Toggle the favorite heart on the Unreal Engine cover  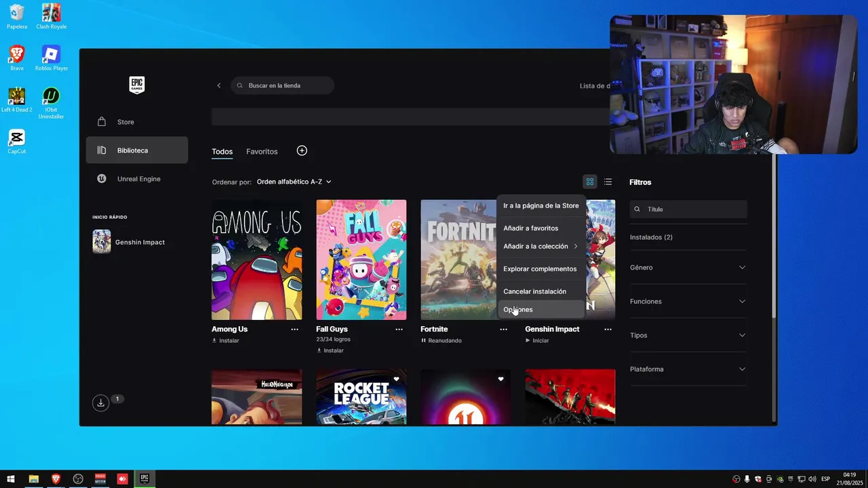tap(500, 379)
